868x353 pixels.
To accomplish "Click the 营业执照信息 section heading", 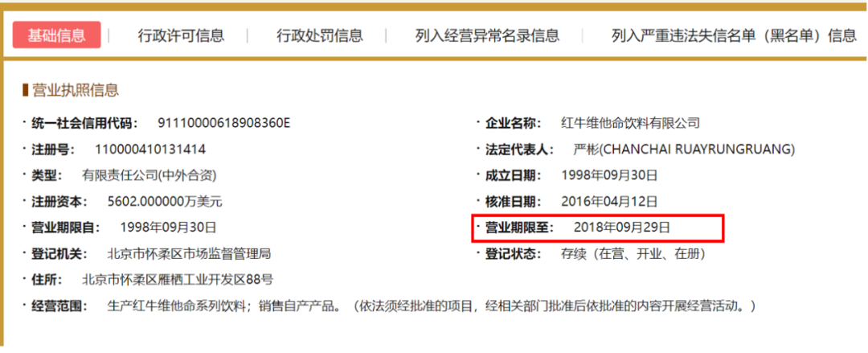I will [76, 90].
